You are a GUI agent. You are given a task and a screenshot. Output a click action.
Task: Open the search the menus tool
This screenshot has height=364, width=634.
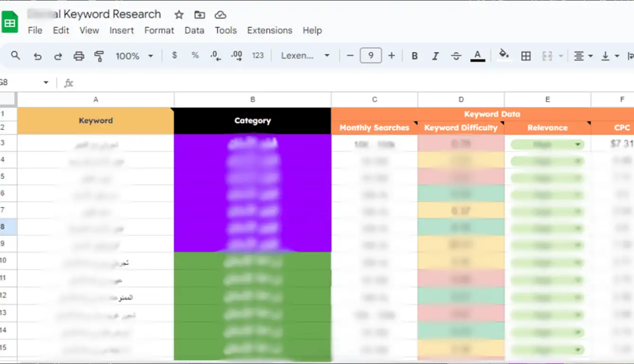[16, 56]
